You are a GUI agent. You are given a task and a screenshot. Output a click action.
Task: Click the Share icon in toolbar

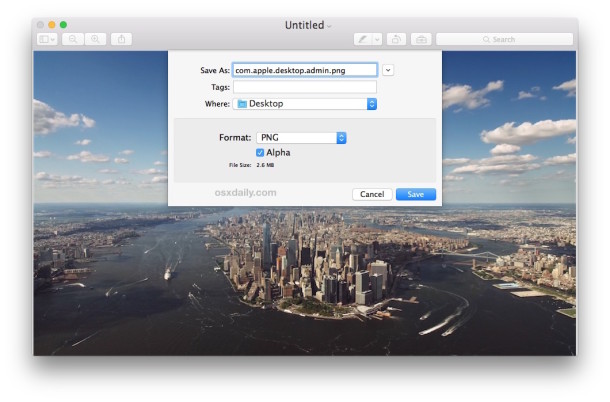[x=122, y=39]
